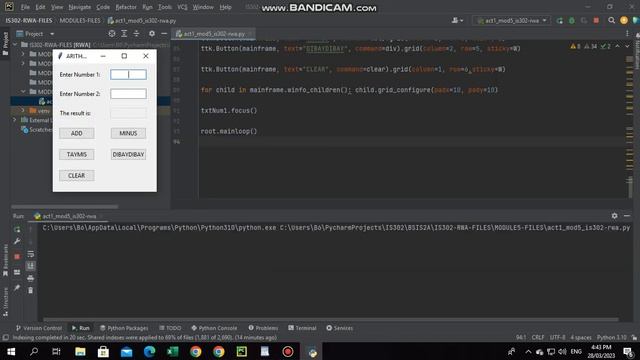Click TAYMIS button in the ARITH window
This screenshot has height=360, width=640.
[77, 155]
